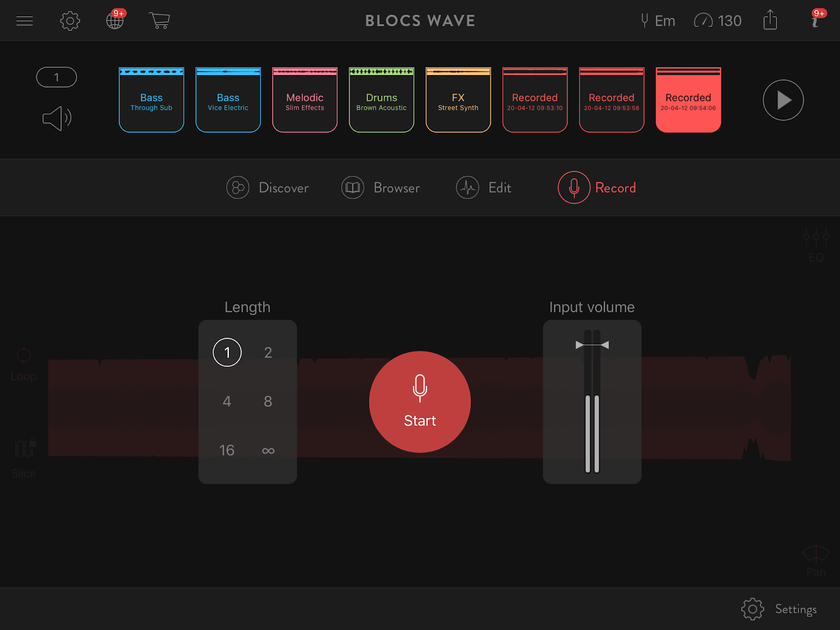Open the dimmed EQ control

pyautogui.click(x=816, y=245)
